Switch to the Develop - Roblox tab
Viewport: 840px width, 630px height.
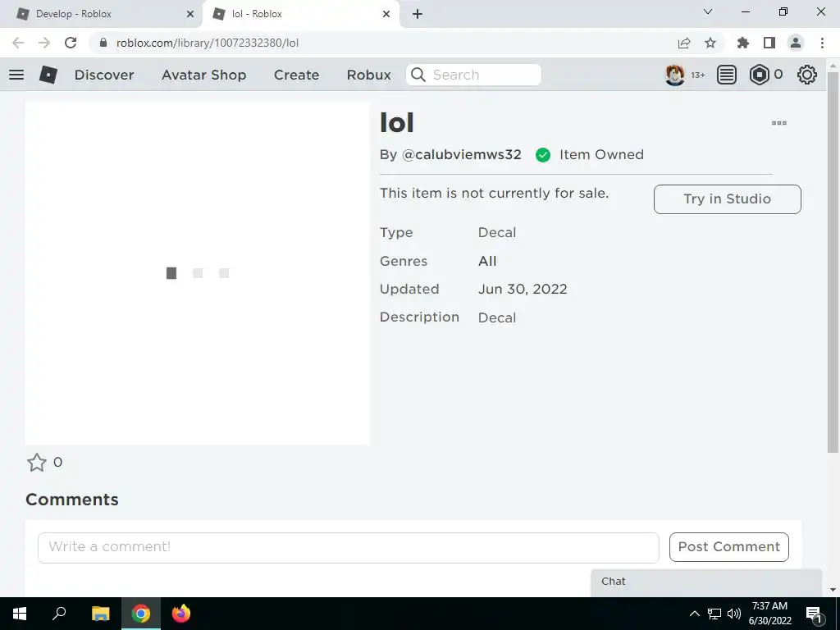(102, 14)
